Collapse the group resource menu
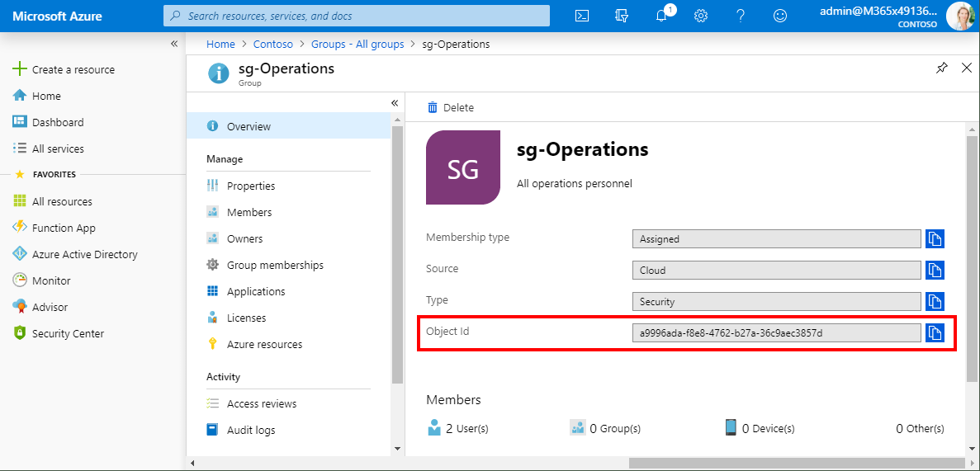Image resolution: width=980 pixels, height=471 pixels. click(395, 103)
